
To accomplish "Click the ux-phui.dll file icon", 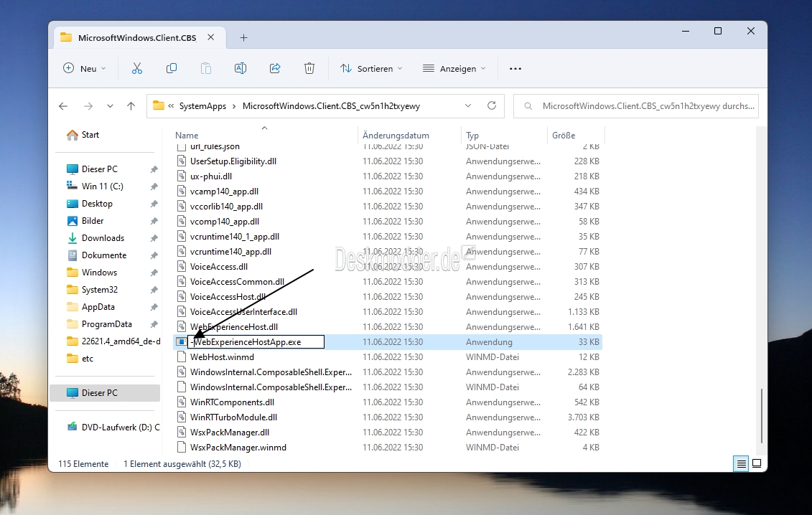I will (181, 176).
